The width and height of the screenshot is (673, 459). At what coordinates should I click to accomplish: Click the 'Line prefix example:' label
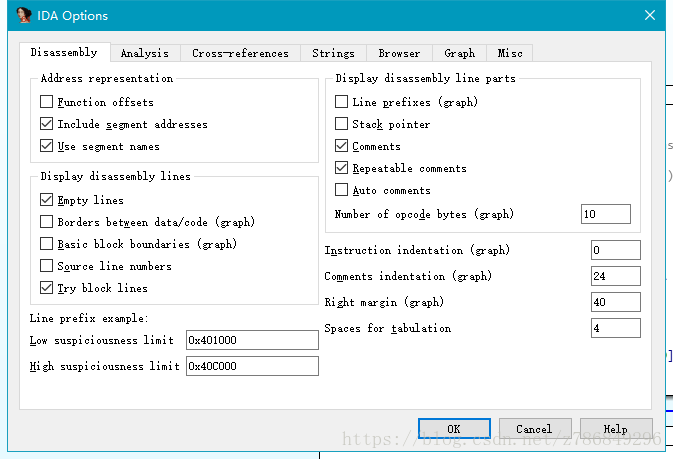(x=89, y=318)
